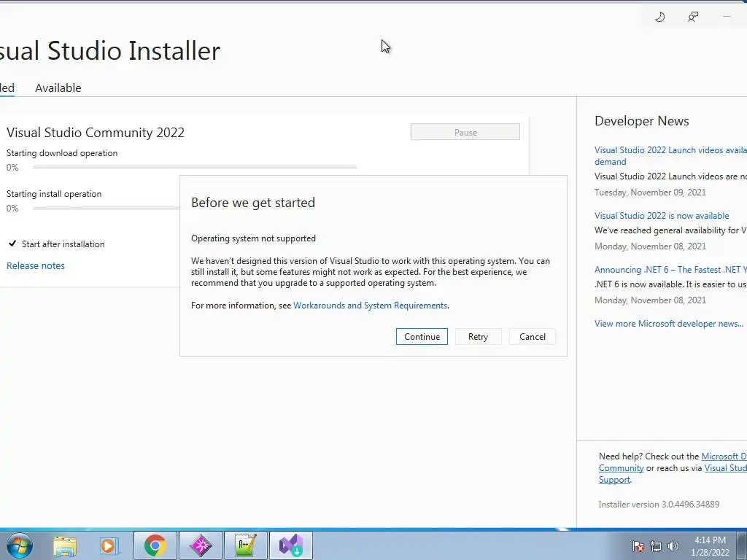View more Microsoft developer news
This screenshot has width=747, height=560.
tap(669, 324)
